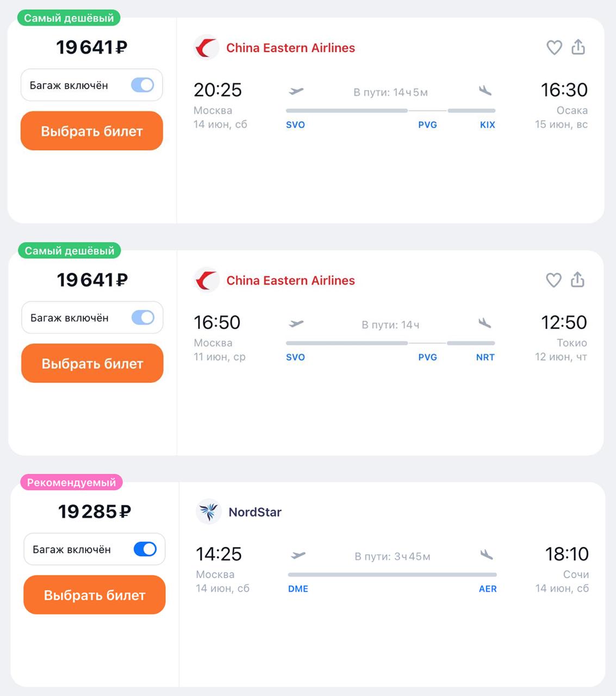The image size is (616, 696).
Task: Click China Eastern logo on Tokyo flight
Action: (207, 281)
